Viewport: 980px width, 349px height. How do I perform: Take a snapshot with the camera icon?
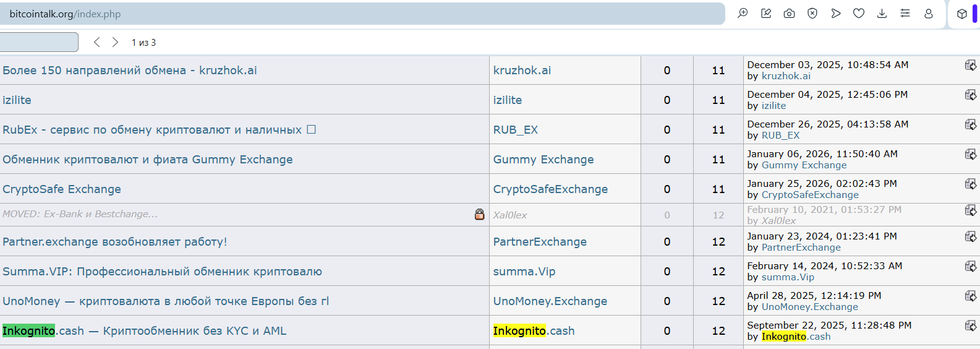pyautogui.click(x=789, y=13)
